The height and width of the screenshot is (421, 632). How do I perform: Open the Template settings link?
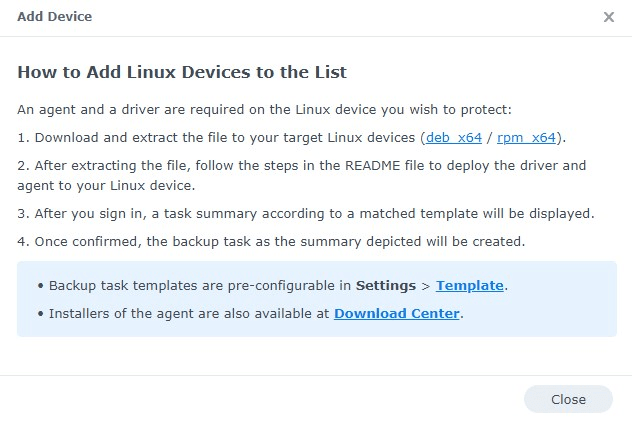pyautogui.click(x=469, y=285)
